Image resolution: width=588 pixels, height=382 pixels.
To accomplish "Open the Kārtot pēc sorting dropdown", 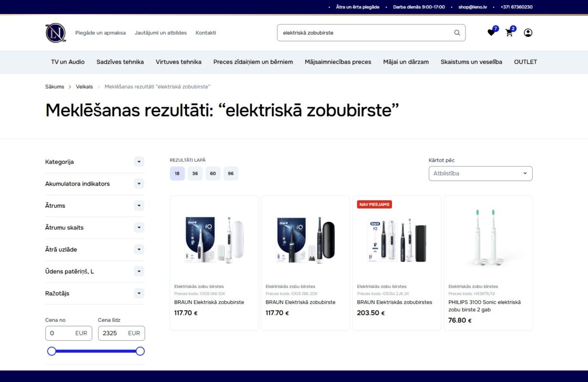I will 480,173.
